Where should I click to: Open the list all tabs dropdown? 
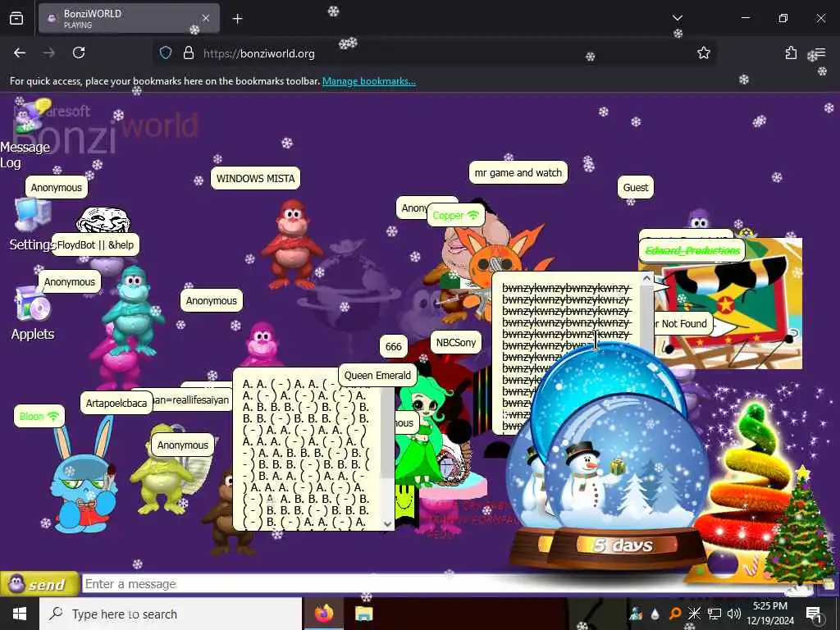677,18
